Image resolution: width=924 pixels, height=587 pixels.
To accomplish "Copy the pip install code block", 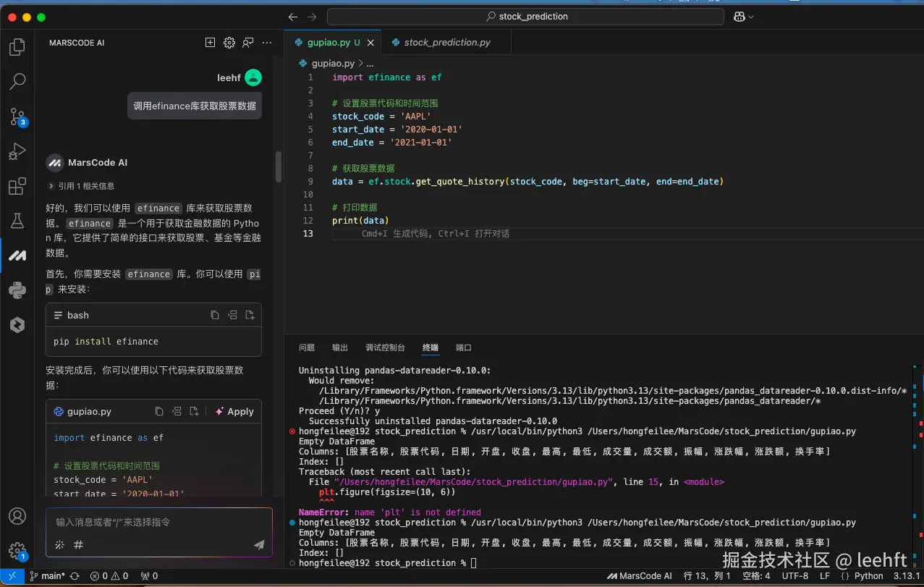I will pos(213,314).
